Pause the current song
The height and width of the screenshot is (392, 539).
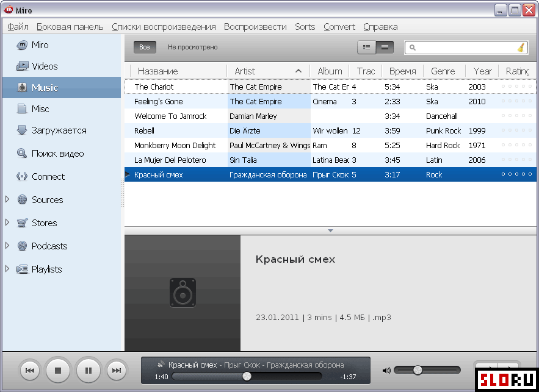(88, 370)
